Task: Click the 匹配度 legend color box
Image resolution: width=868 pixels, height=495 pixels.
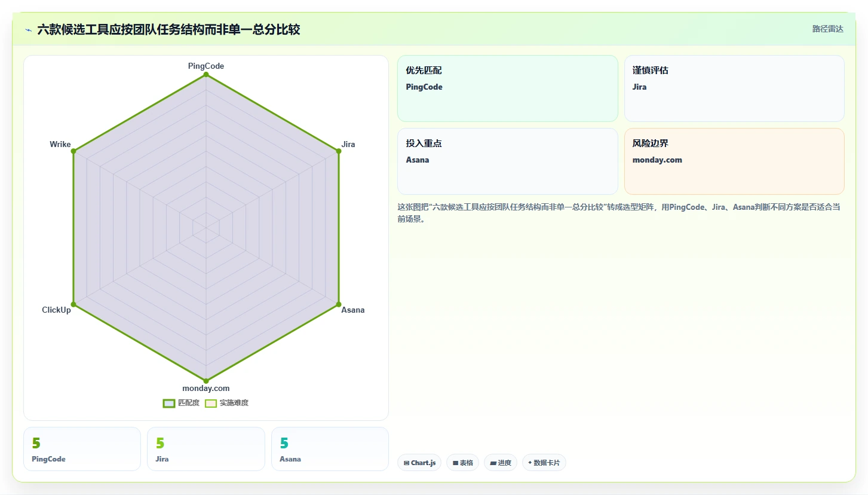Action: [169, 403]
